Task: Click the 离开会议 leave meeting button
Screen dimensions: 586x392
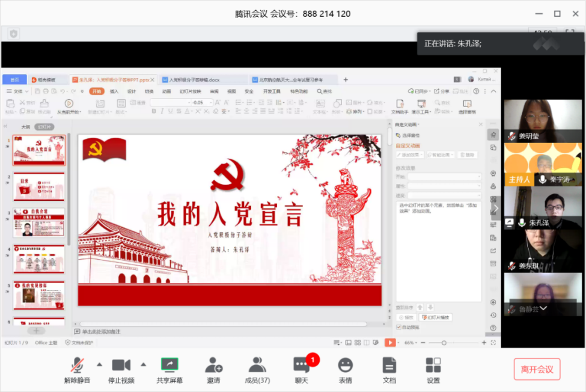Action: tap(537, 369)
